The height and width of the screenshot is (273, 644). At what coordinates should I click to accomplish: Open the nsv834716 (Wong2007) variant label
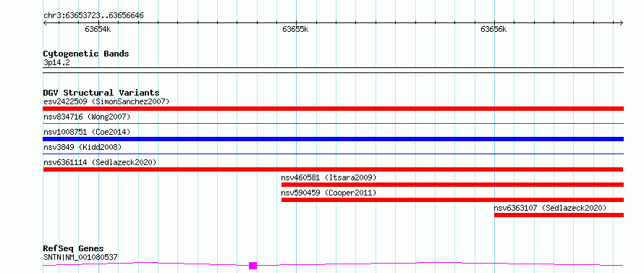(x=87, y=117)
